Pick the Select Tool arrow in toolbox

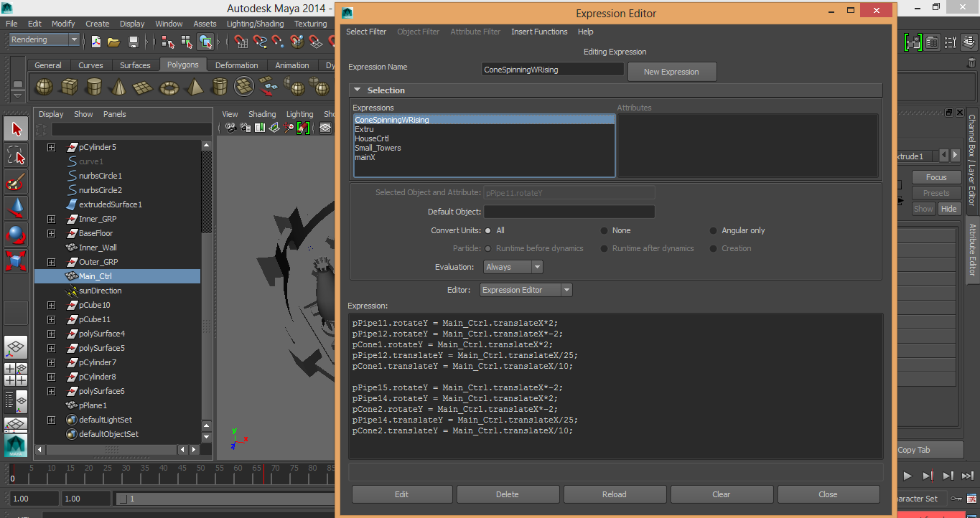pos(16,129)
